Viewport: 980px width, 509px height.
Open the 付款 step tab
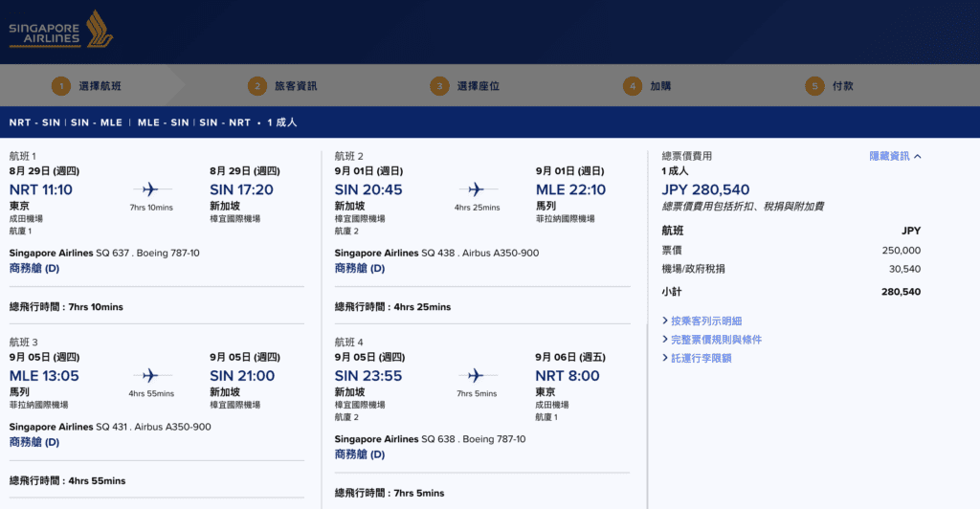tap(842, 86)
